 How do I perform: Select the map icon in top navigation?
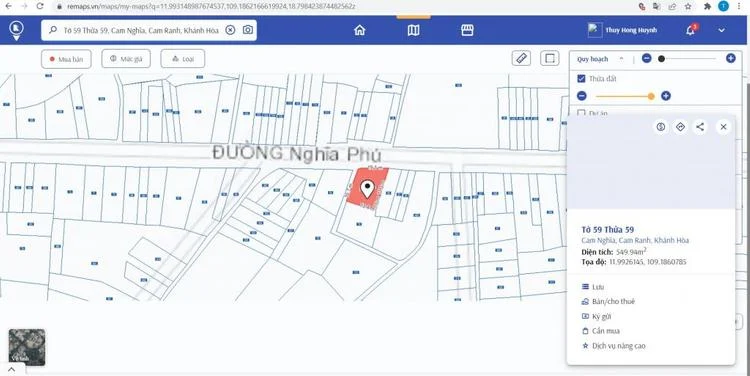click(413, 30)
